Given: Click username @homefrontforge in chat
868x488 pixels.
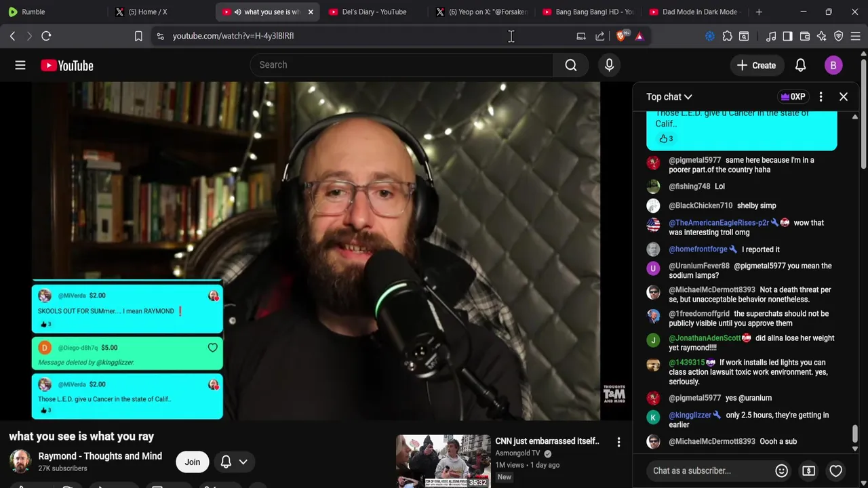Looking at the screenshot, I should (x=698, y=249).
